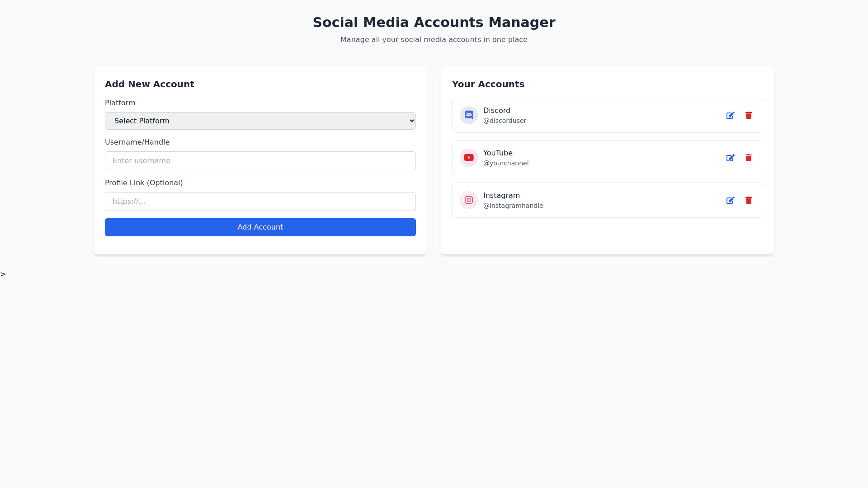The height and width of the screenshot is (488, 868).
Task: Delete the Instagram account
Action: pos(748,200)
